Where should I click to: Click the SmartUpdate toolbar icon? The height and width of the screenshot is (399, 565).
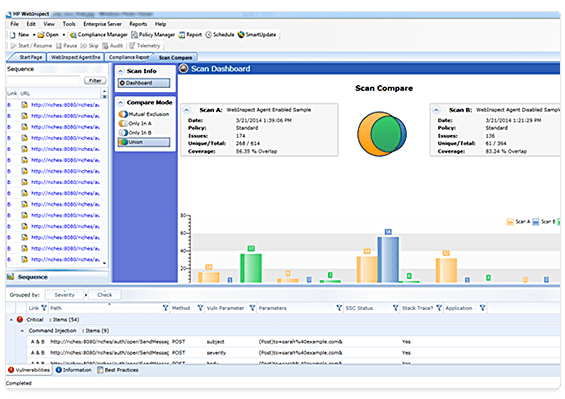[241, 35]
